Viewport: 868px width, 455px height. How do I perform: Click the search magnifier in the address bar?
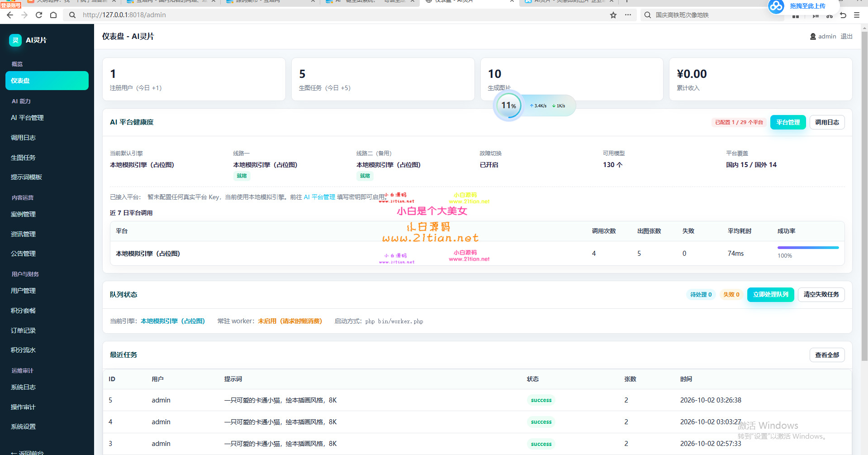72,15
